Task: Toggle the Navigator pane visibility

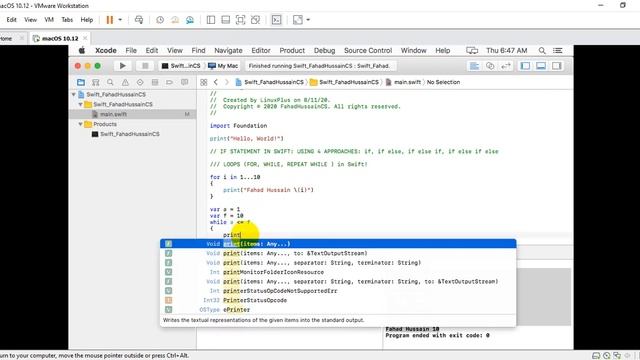Action: pyautogui.click(x=525, y=66)
